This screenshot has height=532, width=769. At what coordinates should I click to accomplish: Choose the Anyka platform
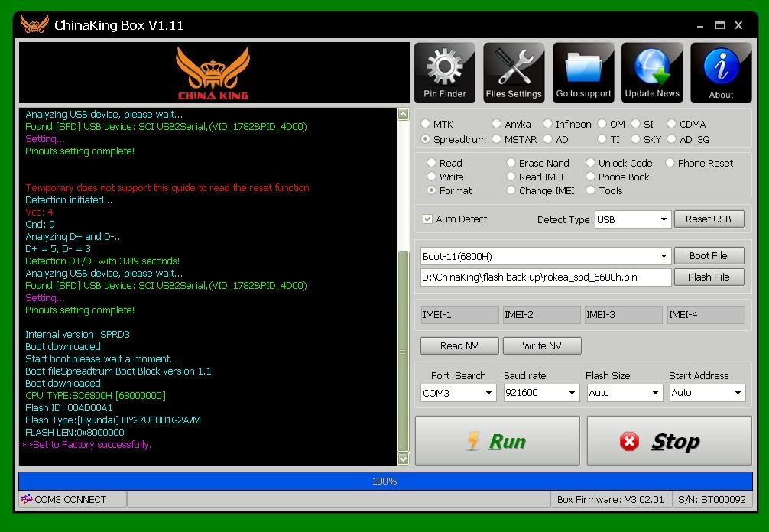pyautogui.click(x=496, y=124)
